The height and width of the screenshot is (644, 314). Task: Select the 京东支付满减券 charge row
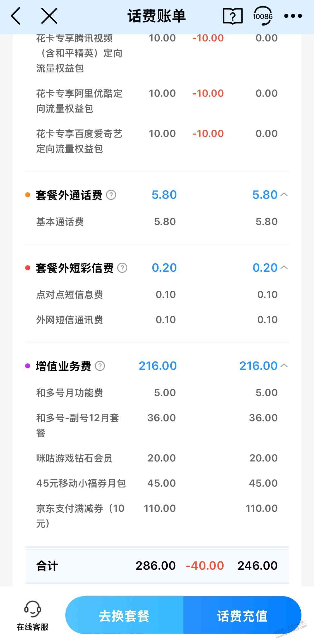click(157, 516)
